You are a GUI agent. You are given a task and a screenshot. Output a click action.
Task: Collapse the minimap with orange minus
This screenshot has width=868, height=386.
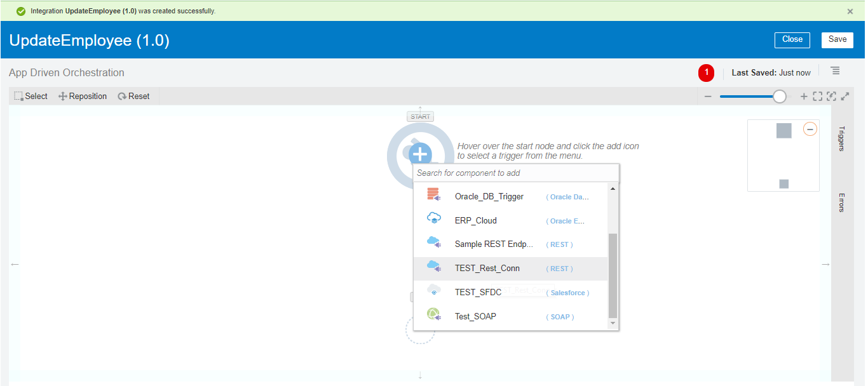tap(810, 130)
